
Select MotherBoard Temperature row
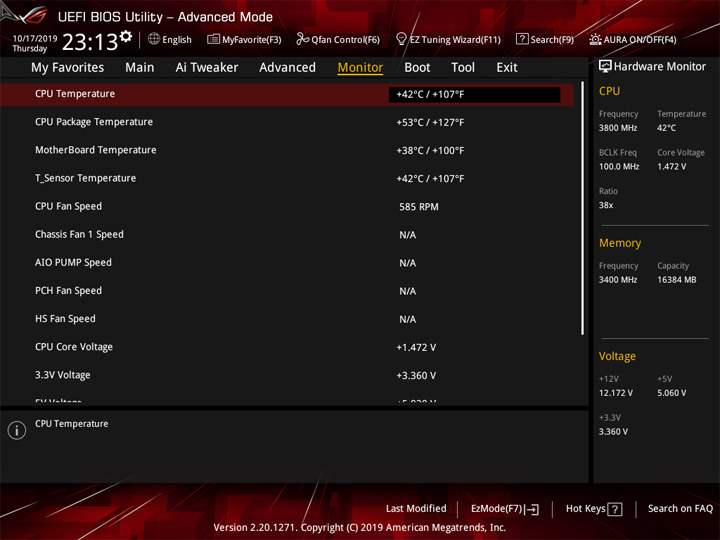click(287, 151)
